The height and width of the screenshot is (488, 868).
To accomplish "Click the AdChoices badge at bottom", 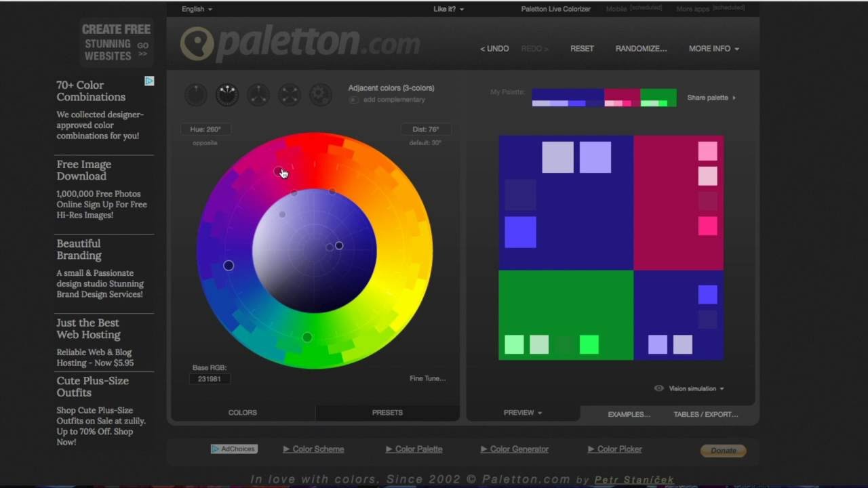I will point(234,449).
